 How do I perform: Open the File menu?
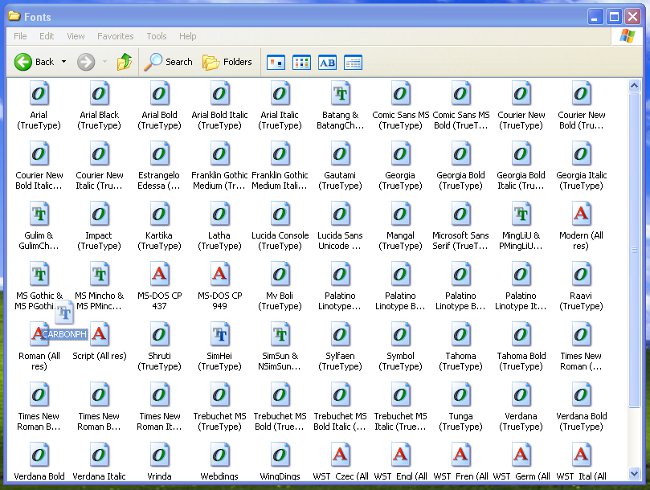click(x=20, y=36)
